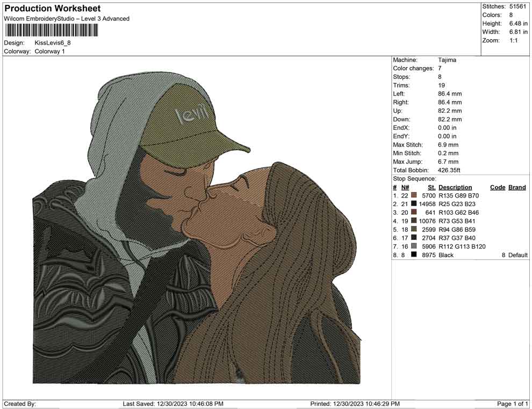Select the "Last Saved" timestamp in footer

coord(173,404)
